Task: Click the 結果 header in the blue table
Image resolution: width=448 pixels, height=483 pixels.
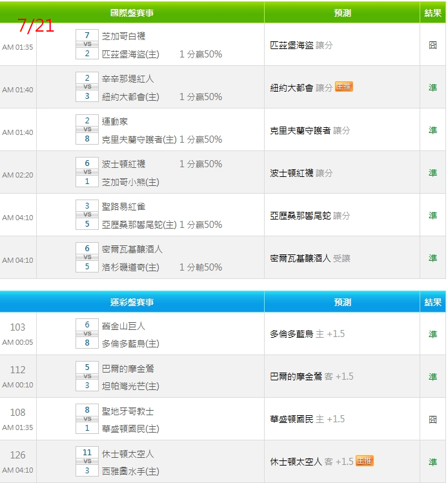Action: click(x=433, y=302)
